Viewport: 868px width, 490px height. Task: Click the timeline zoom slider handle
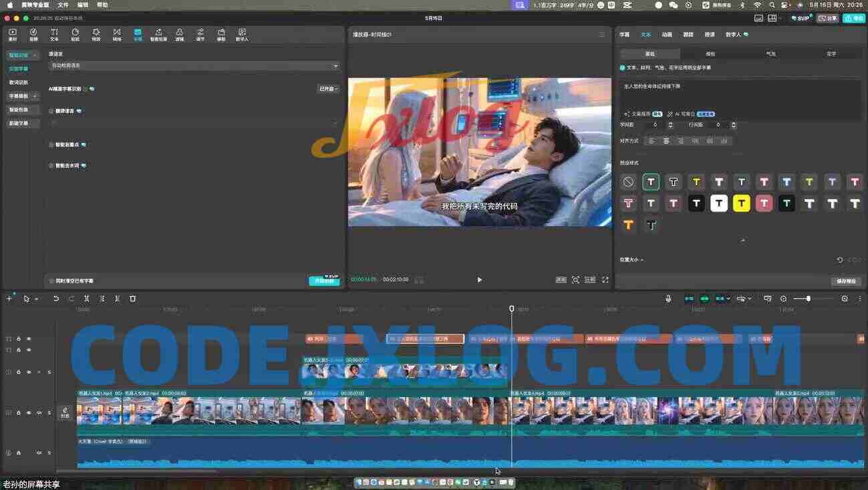pos(809,299)
